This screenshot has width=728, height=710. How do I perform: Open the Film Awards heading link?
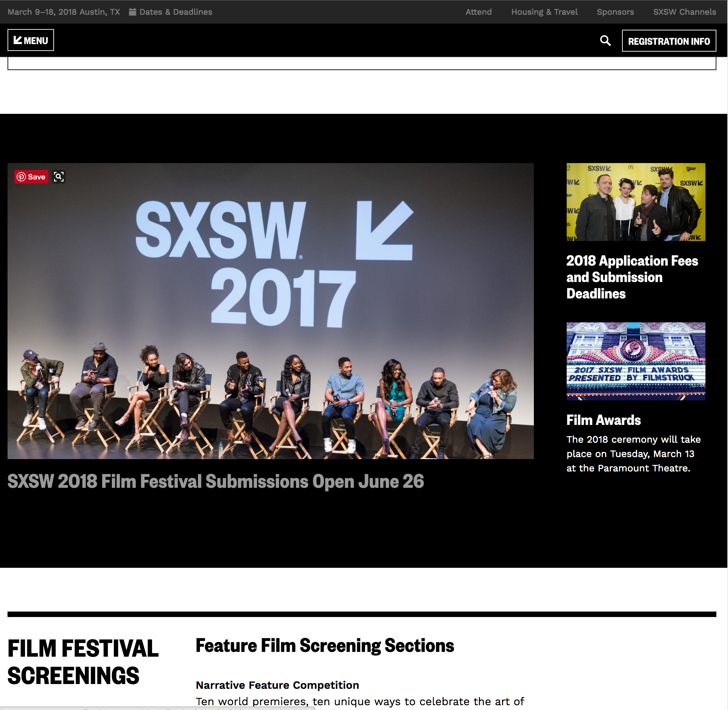pyautogui.click(x=604, y=420)
